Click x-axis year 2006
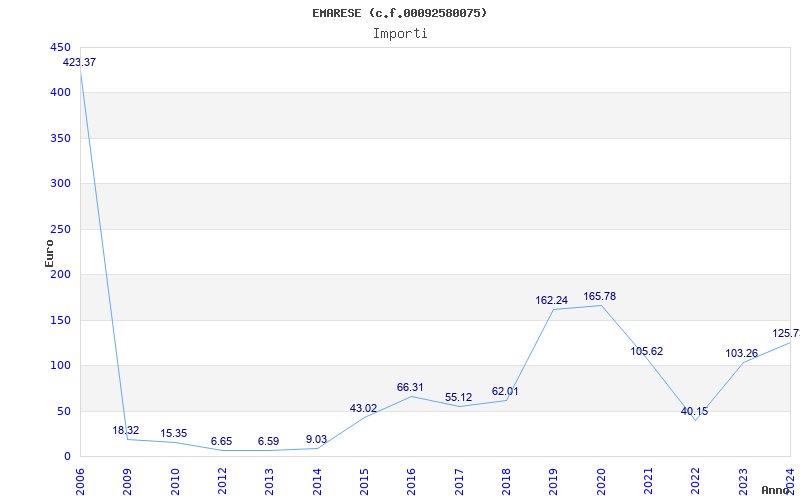Image resolution: width=800 pixels, height=500 pixels. [80, 482]
